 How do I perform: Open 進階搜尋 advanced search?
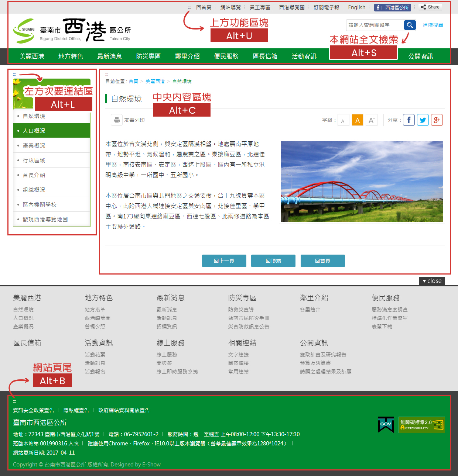point(433,25)
